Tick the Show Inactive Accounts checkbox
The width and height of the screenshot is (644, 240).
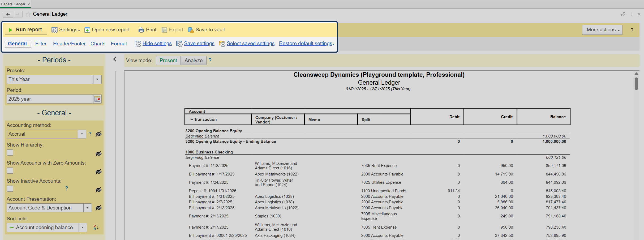(10, 189)
